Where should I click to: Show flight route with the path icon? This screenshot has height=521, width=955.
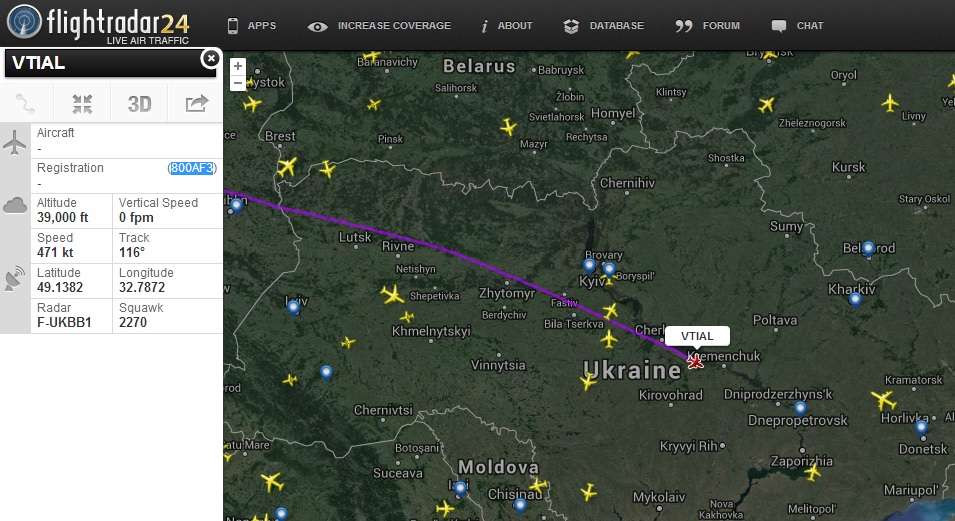coord(26,104)
